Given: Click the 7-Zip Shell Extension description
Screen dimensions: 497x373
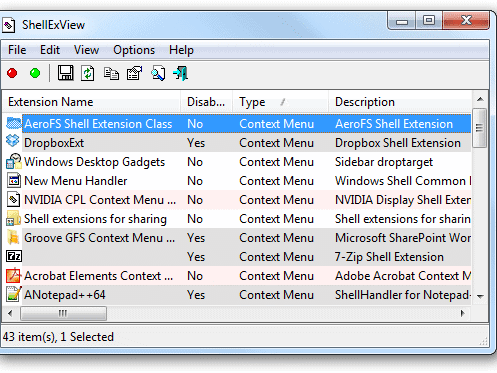Looking at the screenshot, I should click(x=389, y=257).
